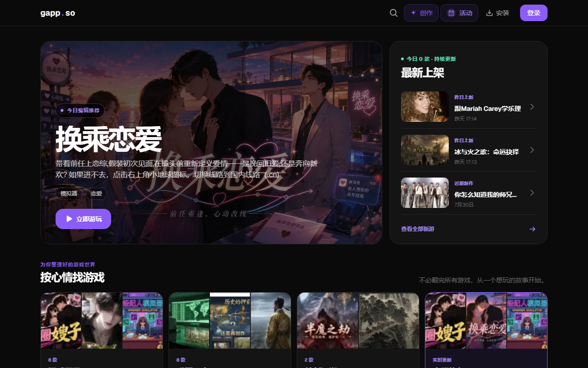Click the 7月30日 date
This screenshot has width=588, height=368.
click(463, 205)
